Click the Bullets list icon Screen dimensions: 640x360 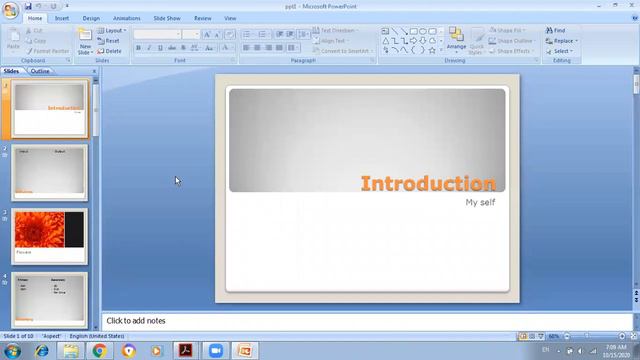[x=247, y=34]
